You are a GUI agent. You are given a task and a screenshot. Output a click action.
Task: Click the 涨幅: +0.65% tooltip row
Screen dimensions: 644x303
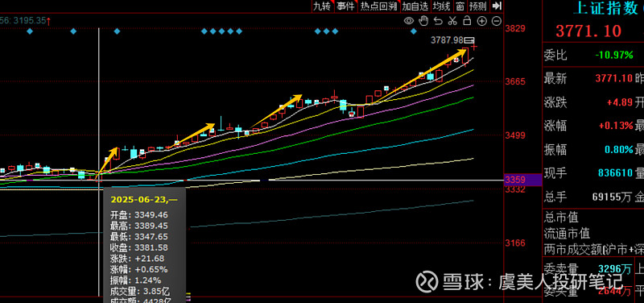pos(138,270)
